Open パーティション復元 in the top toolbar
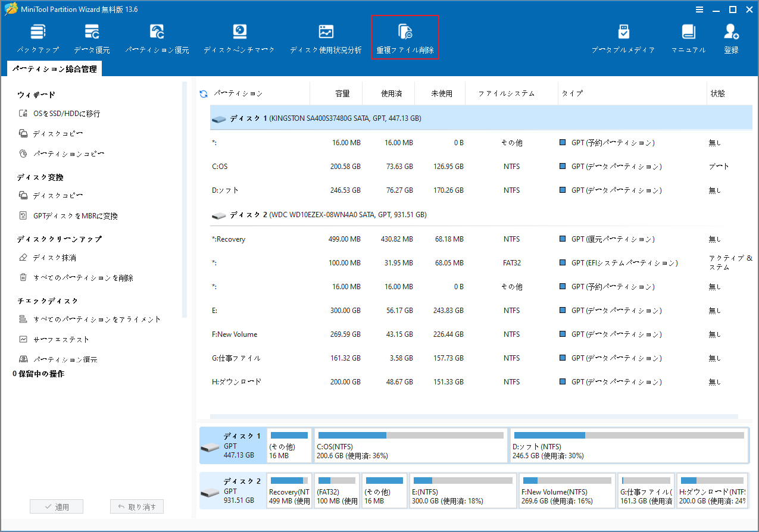The image size is (759, 532). point(157,39)
